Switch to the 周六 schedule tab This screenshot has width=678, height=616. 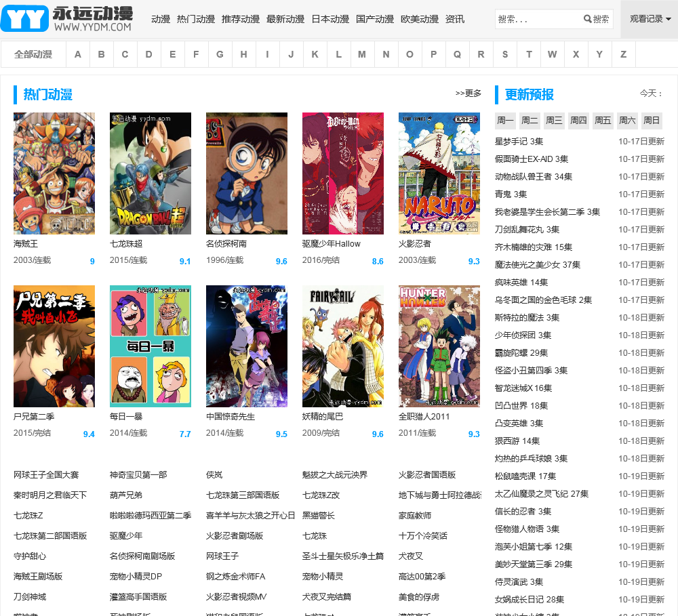click(x=627, y=120)
